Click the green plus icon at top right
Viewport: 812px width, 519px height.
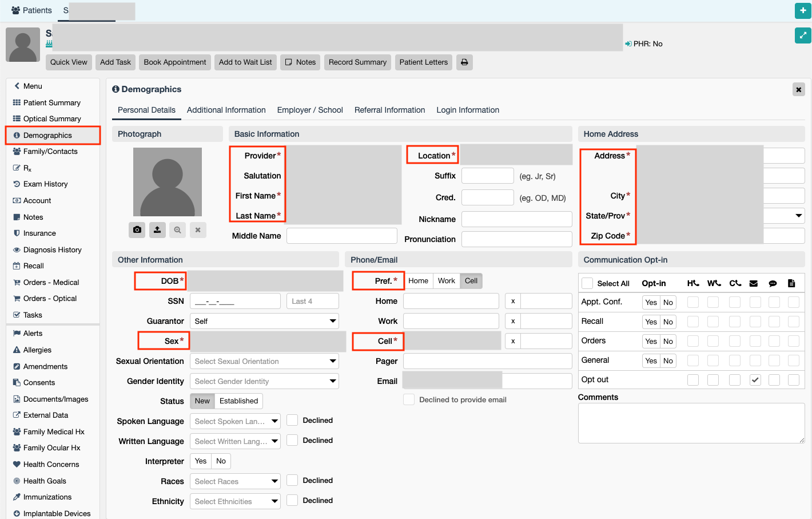pyautogui.click(x=803, y=10)
